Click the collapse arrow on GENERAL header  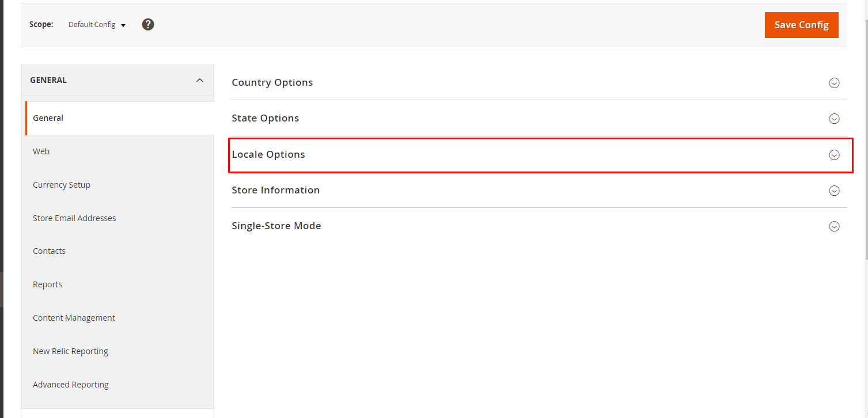[199, 80]
